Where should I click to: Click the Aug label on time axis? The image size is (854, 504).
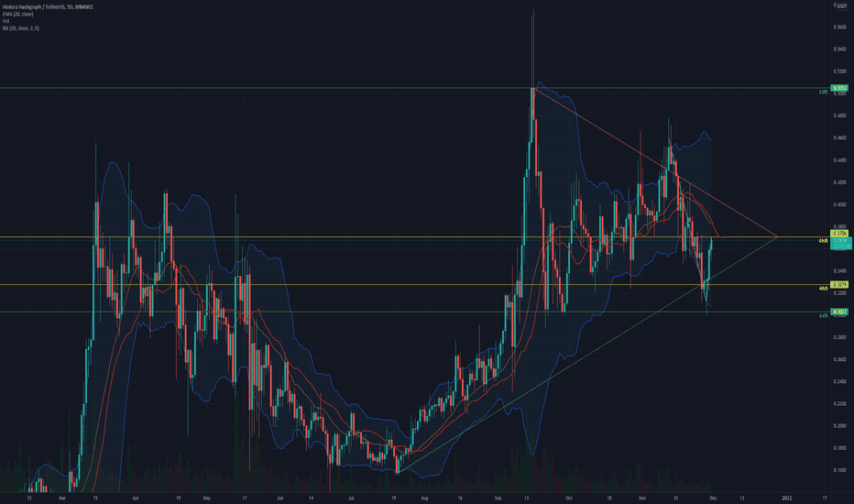click(425, 498)
